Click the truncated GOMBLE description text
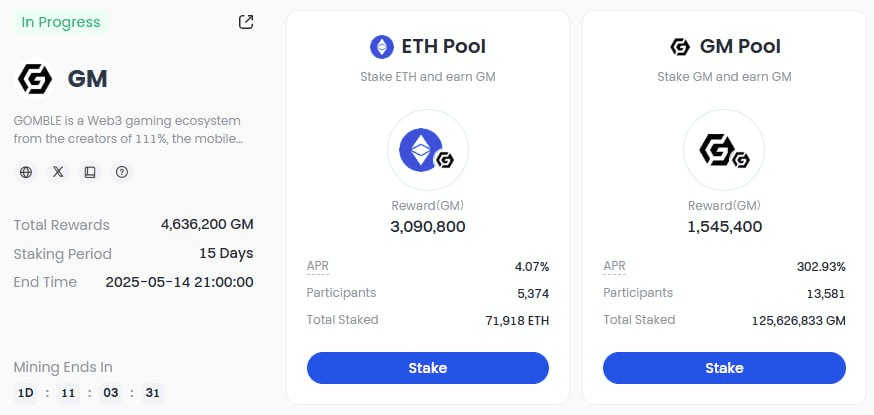This screenshot has height=415, width=874. coord(128,130)
